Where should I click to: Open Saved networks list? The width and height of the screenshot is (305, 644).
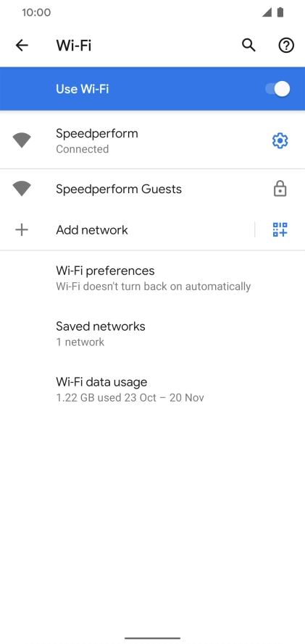152,334
